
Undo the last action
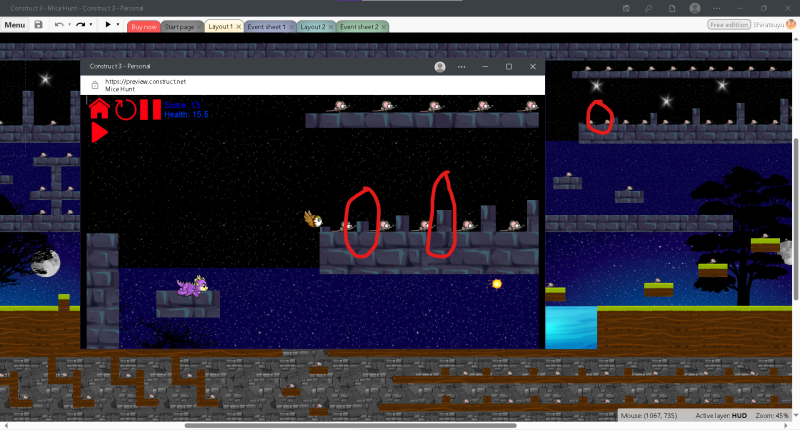[x=59, y=24]
